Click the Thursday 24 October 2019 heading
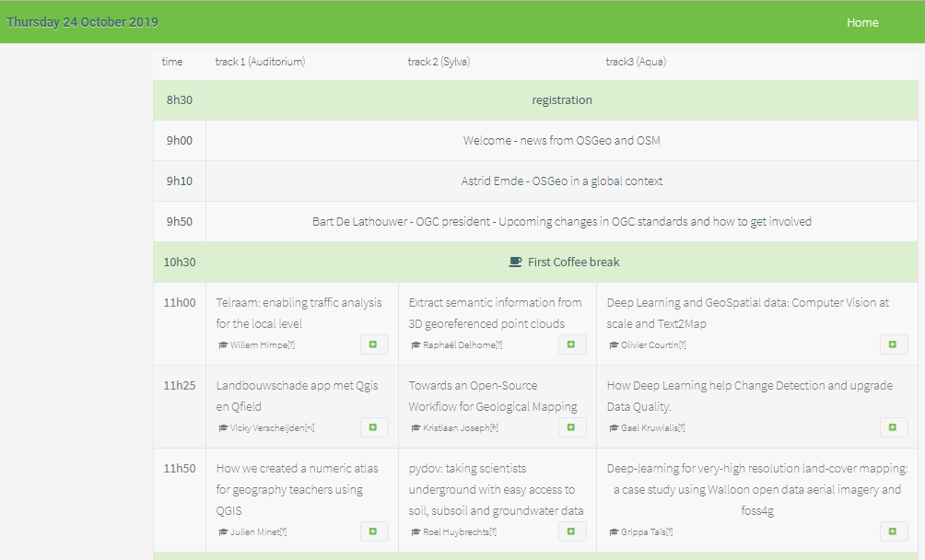The width and height of the screenshot is (925, 560). click(82, 22)
